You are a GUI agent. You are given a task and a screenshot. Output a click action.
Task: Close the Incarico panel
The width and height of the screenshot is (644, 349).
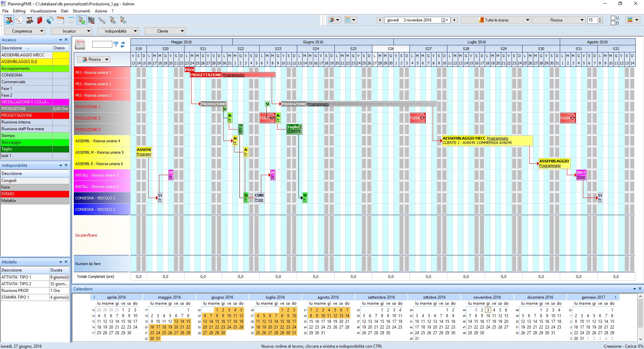[x=66, y=40]
